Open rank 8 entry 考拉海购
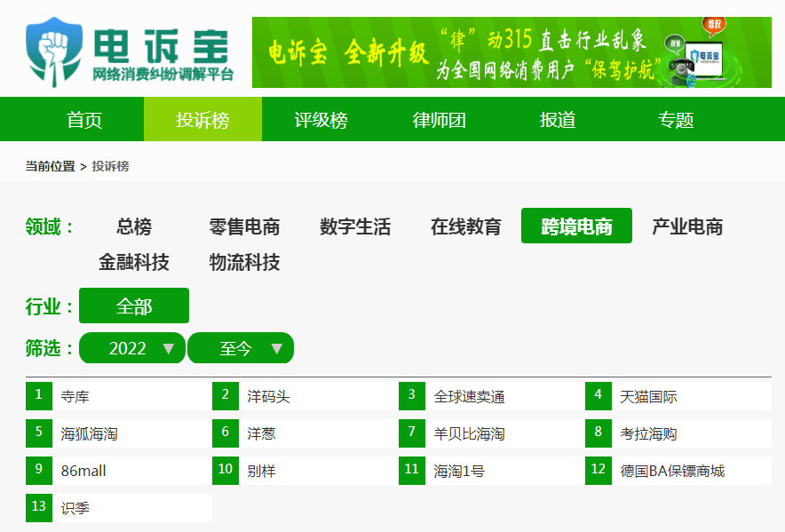785x532 pixels. click(x=678, y=433)
